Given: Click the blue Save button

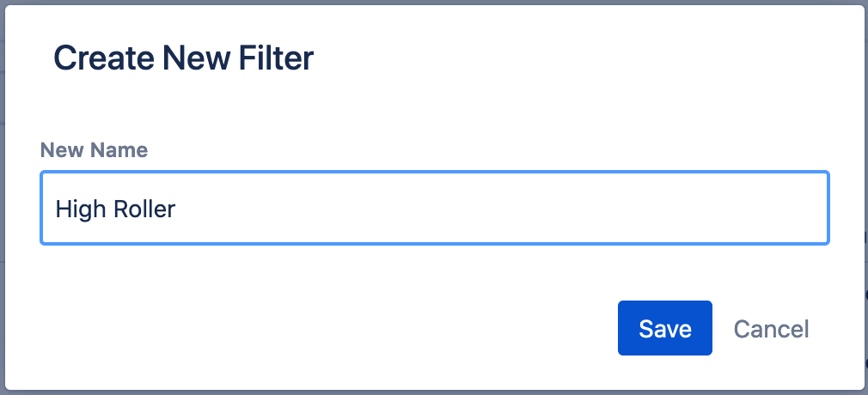Looking at the screenshot, I should (664, 328).
